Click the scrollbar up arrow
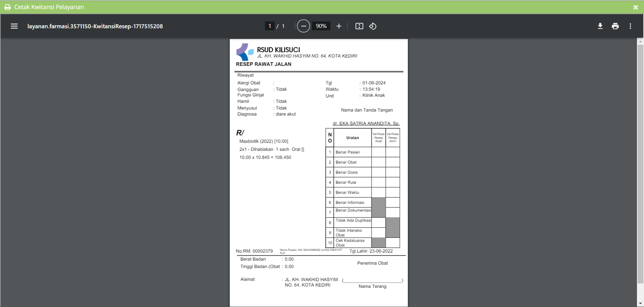This screenshot has height=307, width=644. click(x=640, y=41)
